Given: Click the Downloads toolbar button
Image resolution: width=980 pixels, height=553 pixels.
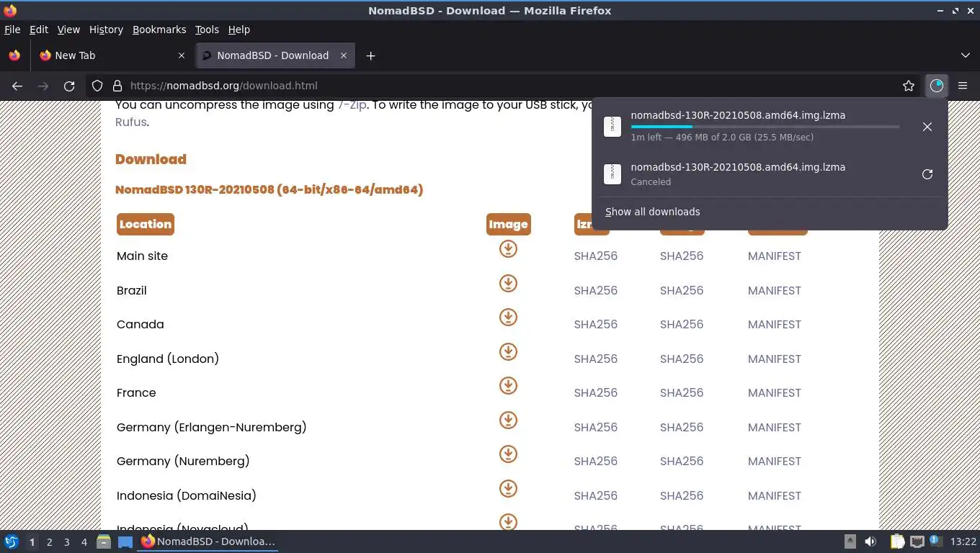Looking at the screenshot, I should pyautogui.click(x=936, y=86).
